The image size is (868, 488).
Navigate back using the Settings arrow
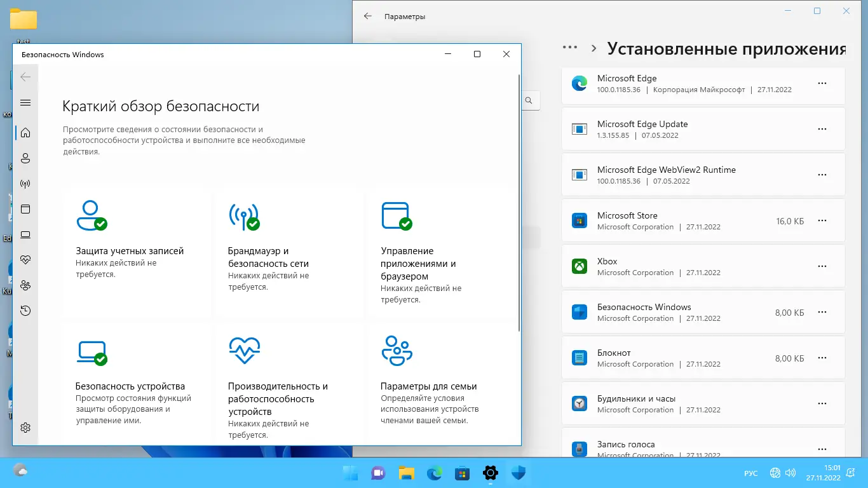click(x=368, y=17)
